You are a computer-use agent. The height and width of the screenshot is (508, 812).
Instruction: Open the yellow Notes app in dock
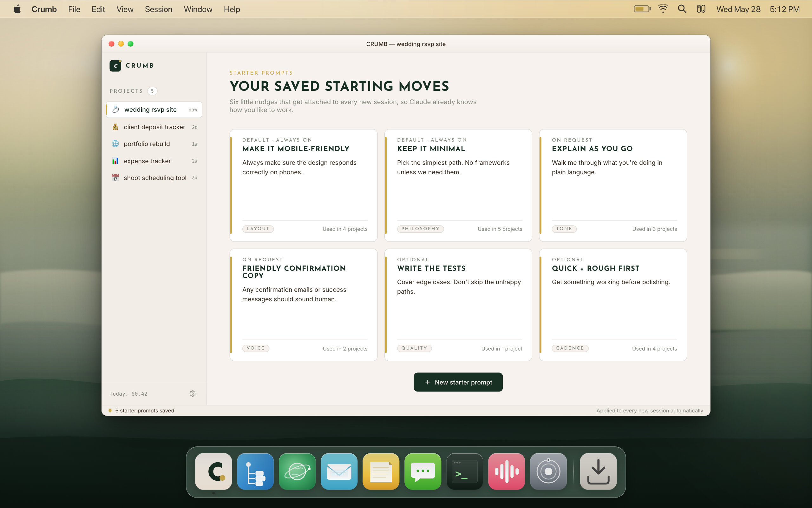tap(381, 471)
